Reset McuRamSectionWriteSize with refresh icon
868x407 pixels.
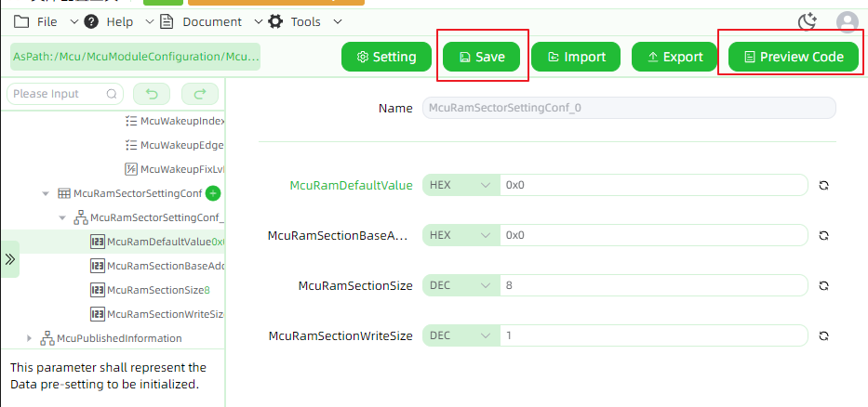pyautogui.click(x=823, y=335)
